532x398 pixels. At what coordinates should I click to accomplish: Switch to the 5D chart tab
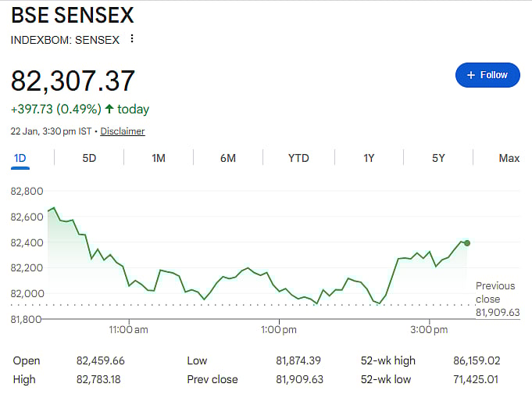coord(89,158)
